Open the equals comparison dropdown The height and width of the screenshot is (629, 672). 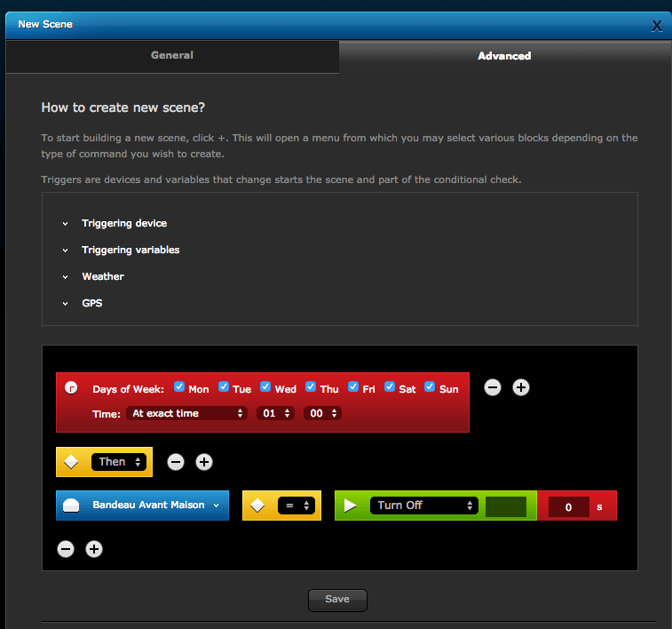[x=296, y=506]
